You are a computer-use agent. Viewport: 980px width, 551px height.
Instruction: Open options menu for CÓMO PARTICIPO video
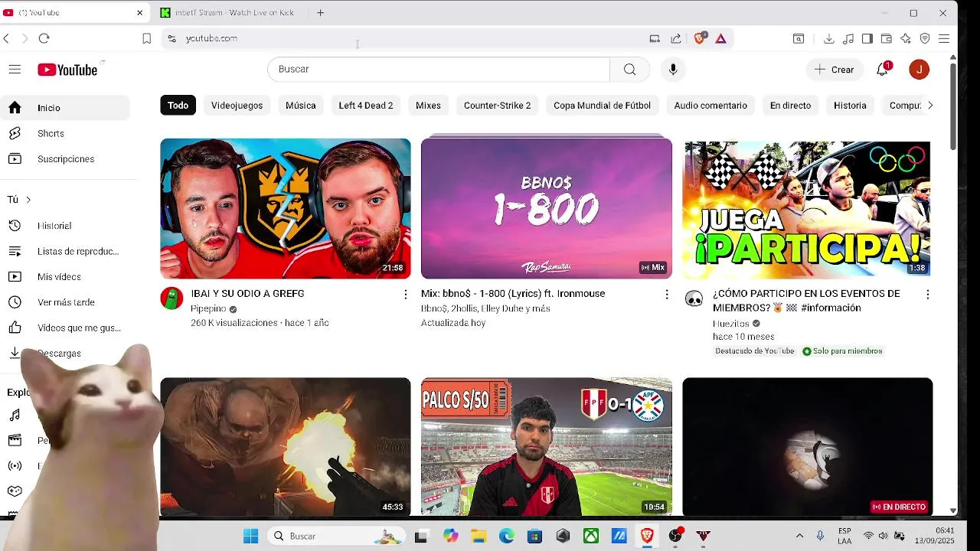[928, 294]
